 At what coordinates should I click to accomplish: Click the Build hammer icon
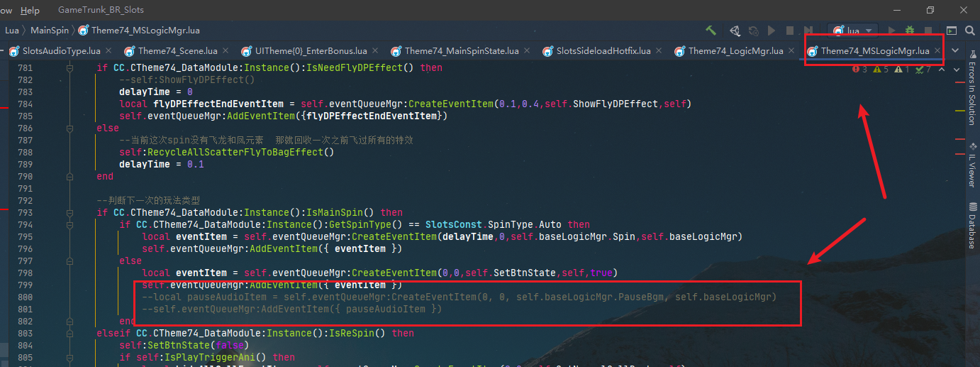(x=711, y=31)
